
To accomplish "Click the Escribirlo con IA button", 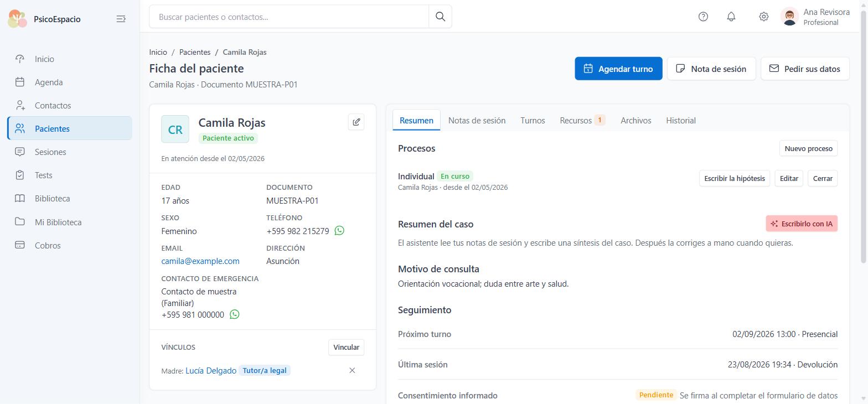I will click(x=802, y=224).
